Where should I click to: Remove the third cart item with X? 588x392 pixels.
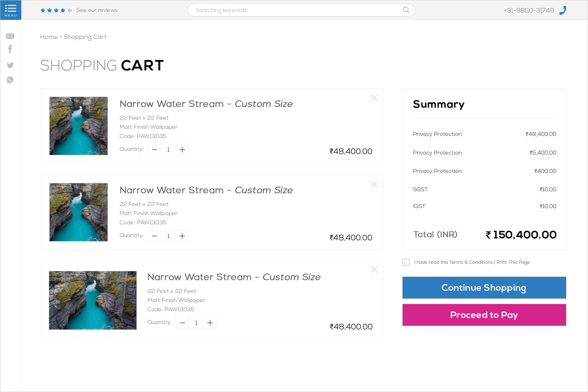pos(374,270)
